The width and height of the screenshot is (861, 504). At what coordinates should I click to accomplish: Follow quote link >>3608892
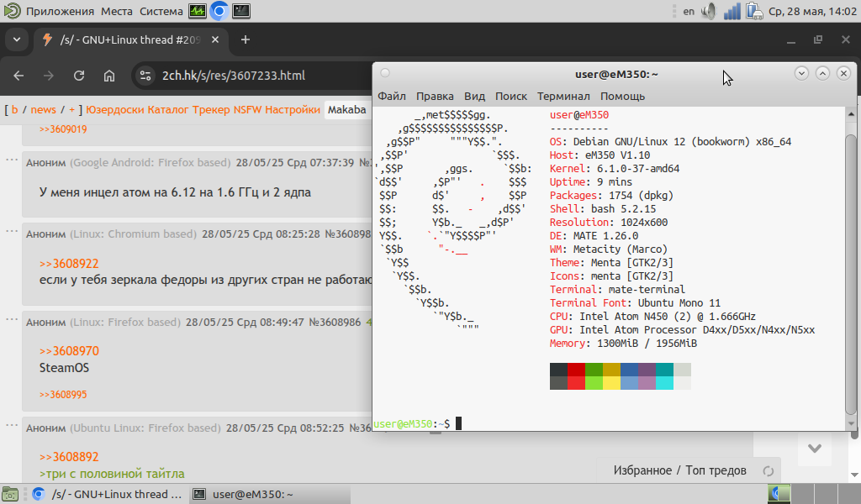pyautogui.click(x=69, y=457)
